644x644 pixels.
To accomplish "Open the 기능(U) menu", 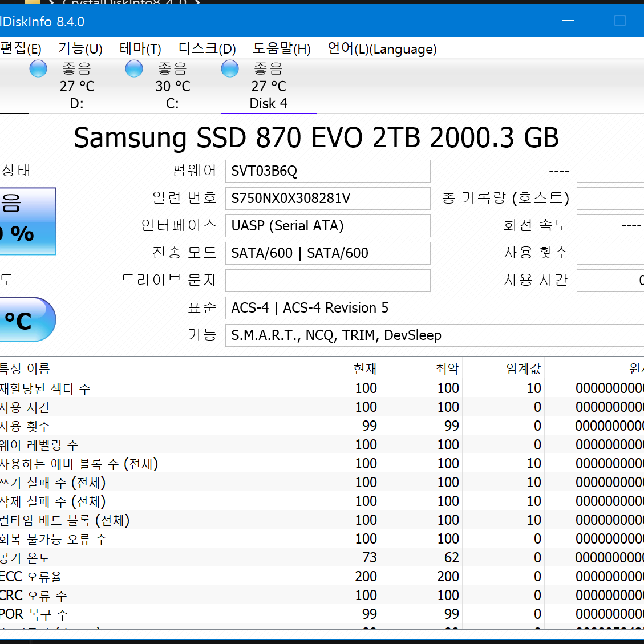I will pyautogui.click(x=80, y=49).
